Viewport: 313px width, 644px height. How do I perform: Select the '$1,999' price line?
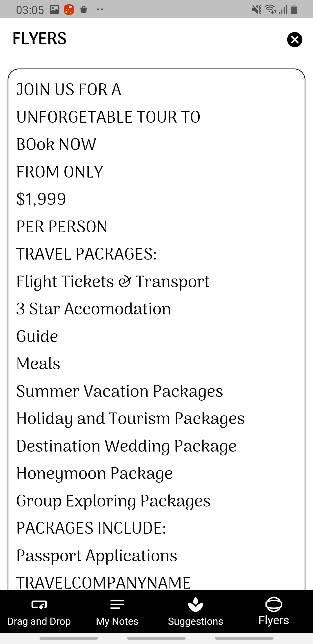(41, 199)
